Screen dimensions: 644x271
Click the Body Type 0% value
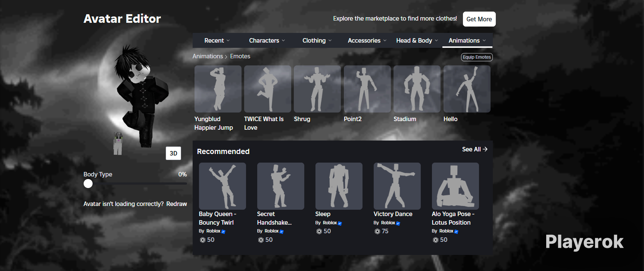tap(183, 174)
